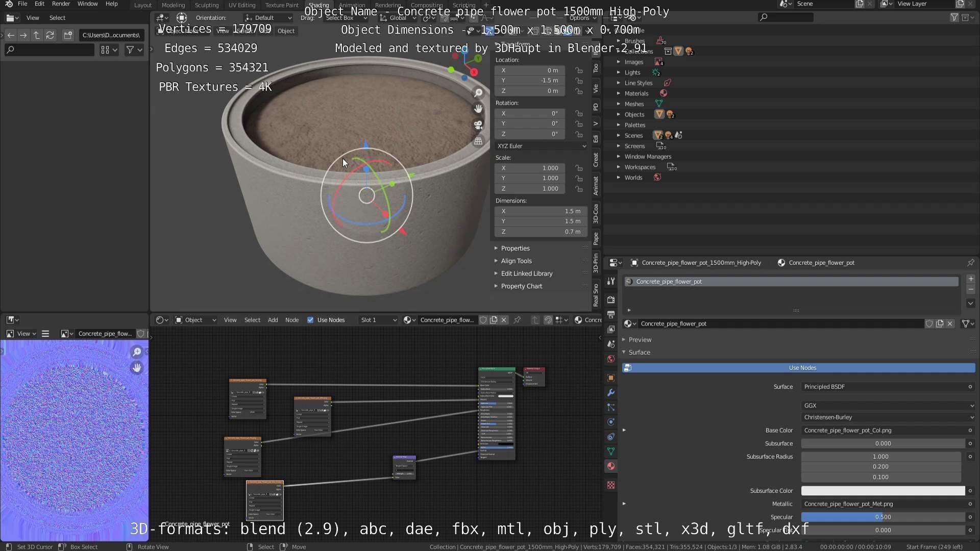This screenshot has width=980, height=551.
Task: Open the Modifiers wrench tab icon
Action: [x=611, y=392]
